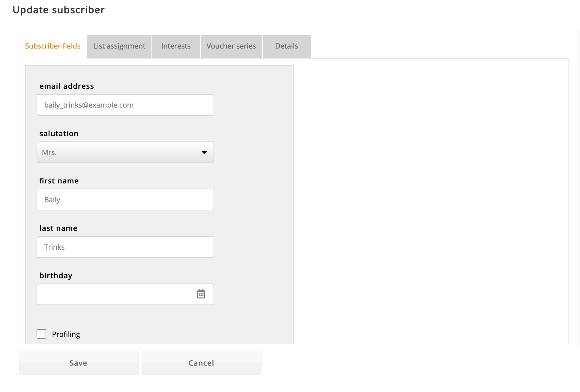Viewport: 580px width, 392px height.
Task: Click into the first name field
Action: pyautogui.click(x=125, y=200)
